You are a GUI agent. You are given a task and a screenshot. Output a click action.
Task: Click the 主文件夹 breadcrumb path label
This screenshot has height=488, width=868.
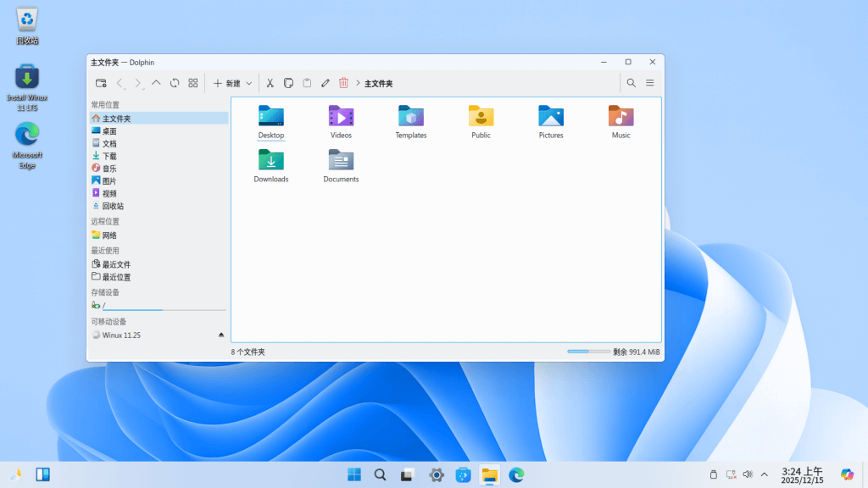(379, 84)
